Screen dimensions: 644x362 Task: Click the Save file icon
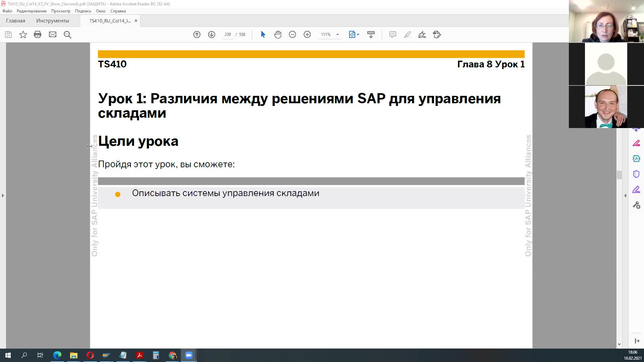coord(8,35)
